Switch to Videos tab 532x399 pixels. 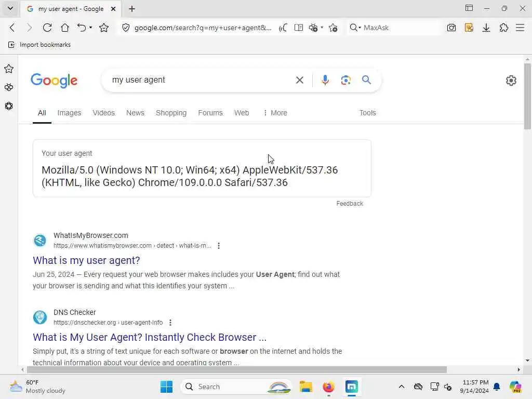tap(103, 113)
